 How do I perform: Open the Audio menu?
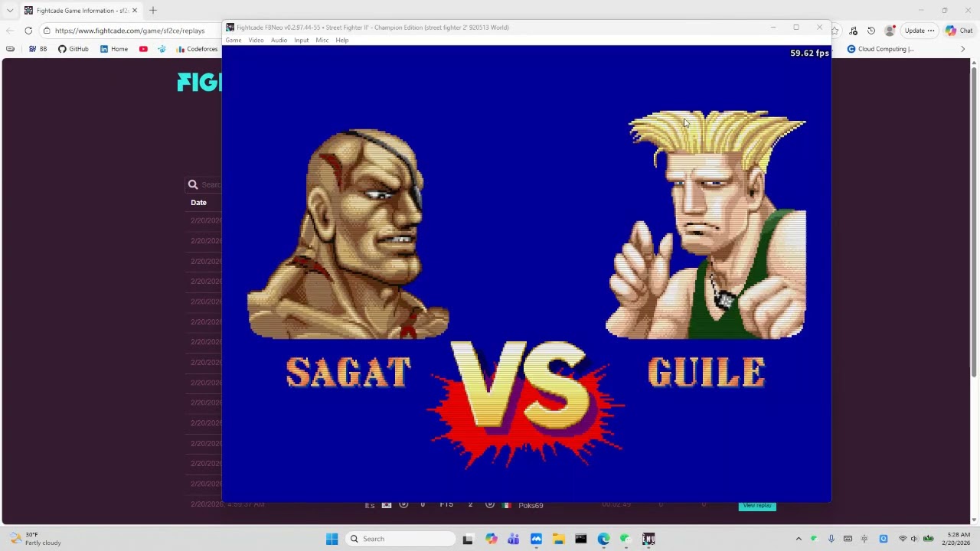(279, 41)
